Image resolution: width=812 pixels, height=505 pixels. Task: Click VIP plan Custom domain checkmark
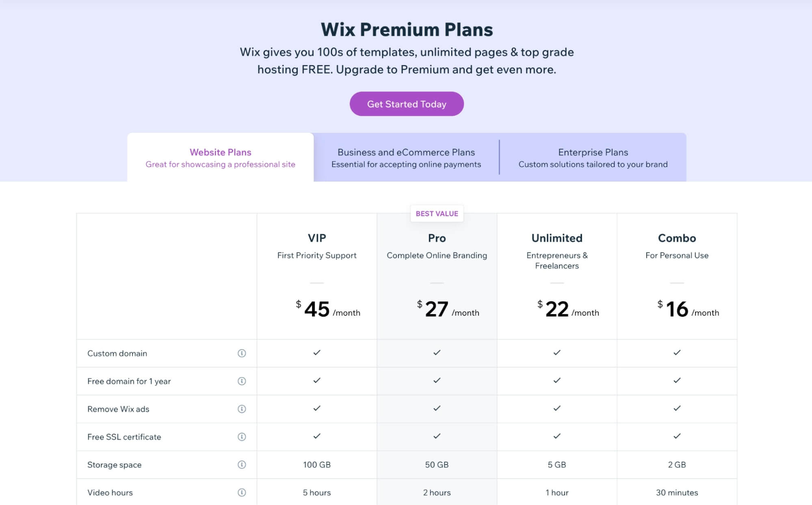click(317, 353)
